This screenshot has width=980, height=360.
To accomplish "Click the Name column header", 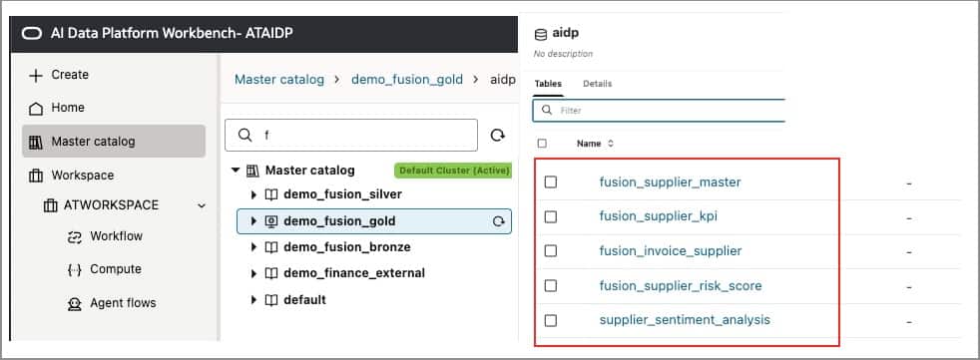I will point(589,144).
